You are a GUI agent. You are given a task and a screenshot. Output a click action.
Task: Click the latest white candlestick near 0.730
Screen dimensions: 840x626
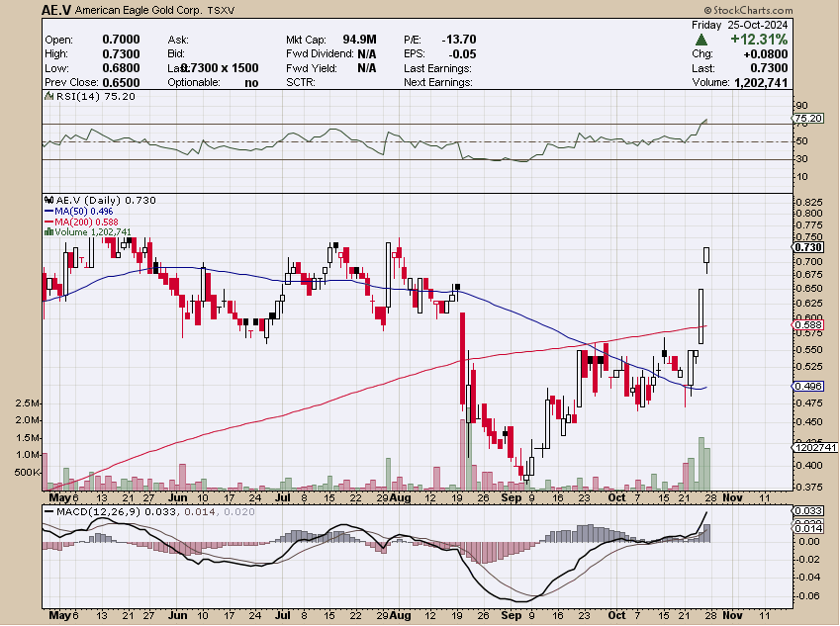[x=707, y=255]
